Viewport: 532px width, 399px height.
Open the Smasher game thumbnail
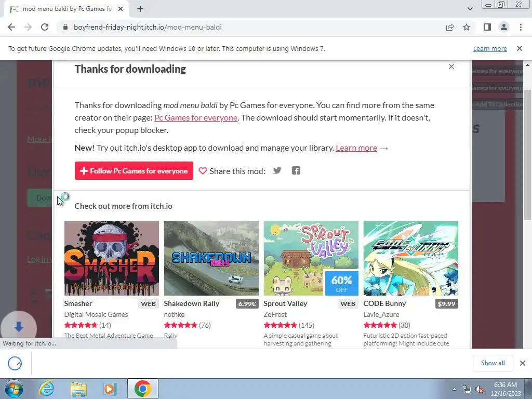(x=112, y=258)
